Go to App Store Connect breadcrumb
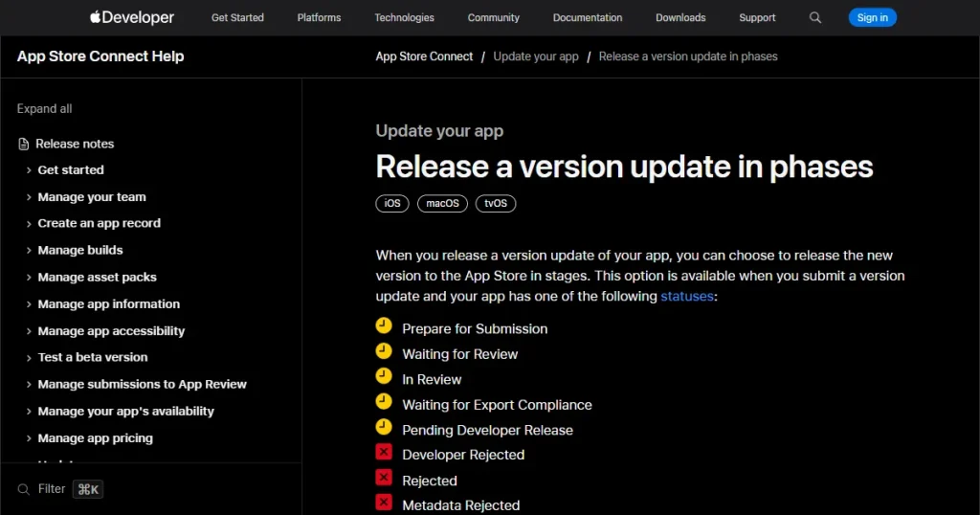The height and width of the screenshot is (515, 980). 424,56
